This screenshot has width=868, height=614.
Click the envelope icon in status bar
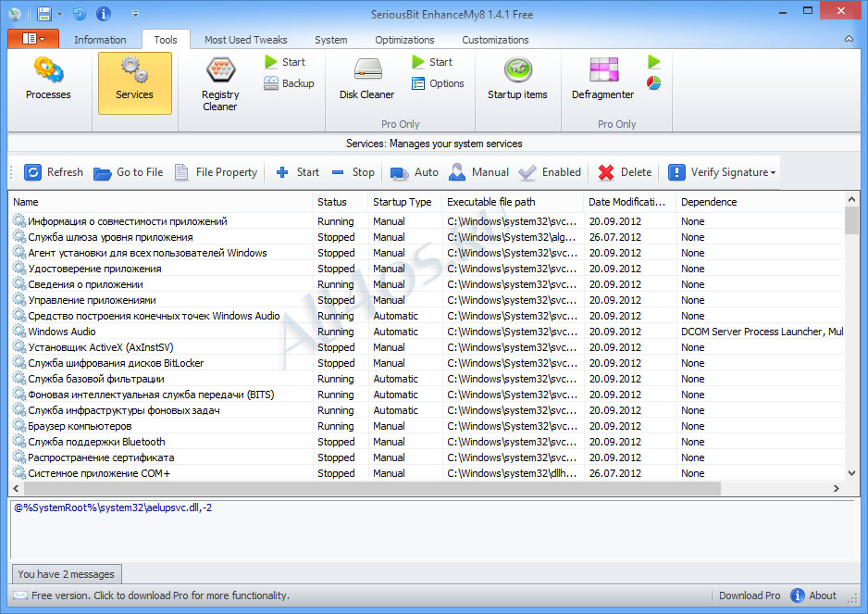tap(20, 595)
